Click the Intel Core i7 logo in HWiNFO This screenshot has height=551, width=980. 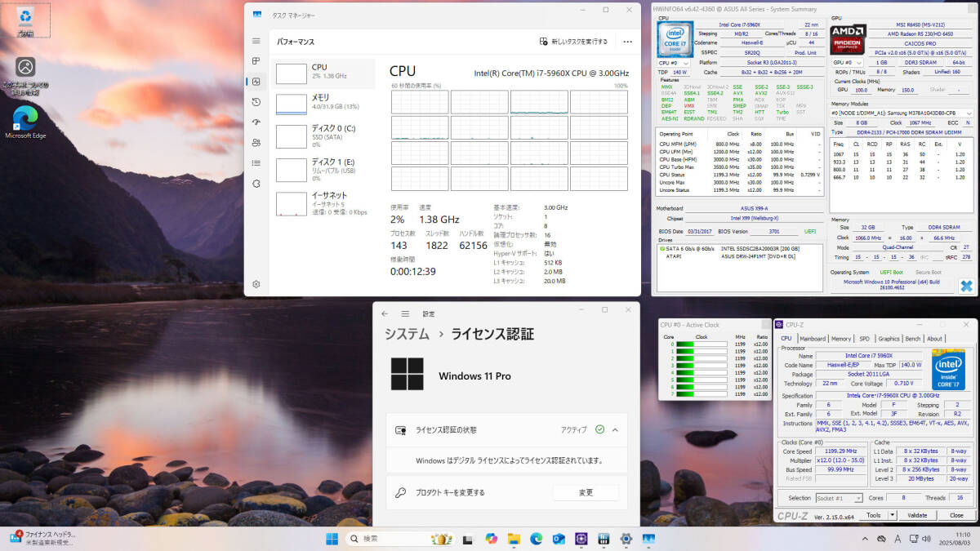(x=675, y=38)
